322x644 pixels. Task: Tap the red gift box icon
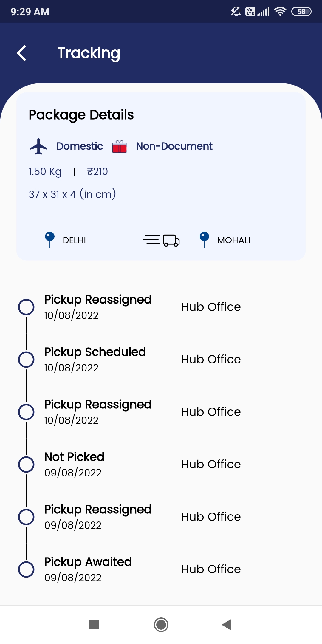point(120,146)
